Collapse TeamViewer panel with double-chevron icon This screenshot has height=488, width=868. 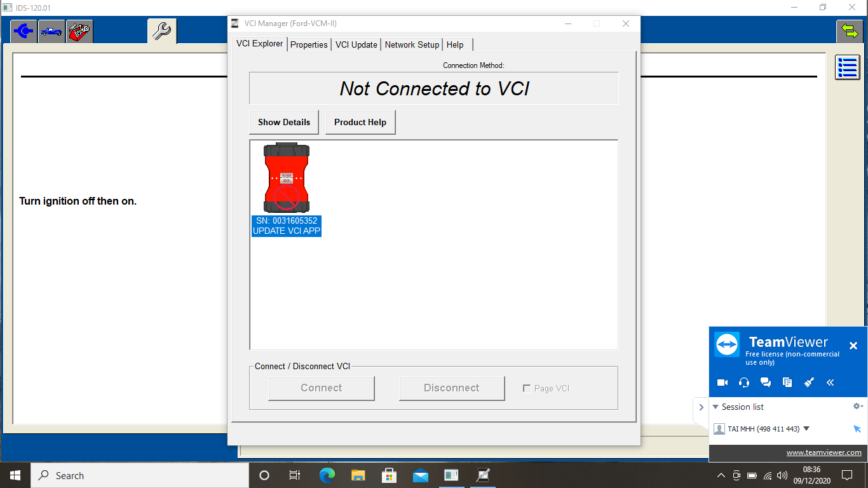tap(831, 383)
